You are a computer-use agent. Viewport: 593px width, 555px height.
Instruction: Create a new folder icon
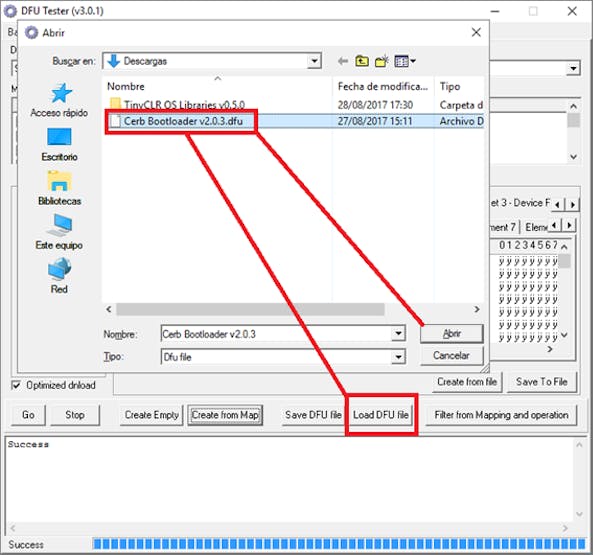click(x=382, y=61)
